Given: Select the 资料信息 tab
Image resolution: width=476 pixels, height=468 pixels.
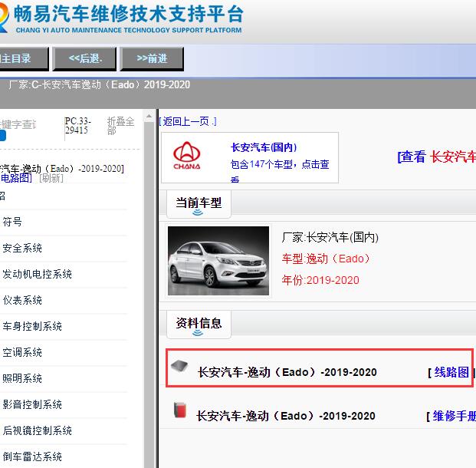Looking at the screenshot, I should tap(199, 324).
